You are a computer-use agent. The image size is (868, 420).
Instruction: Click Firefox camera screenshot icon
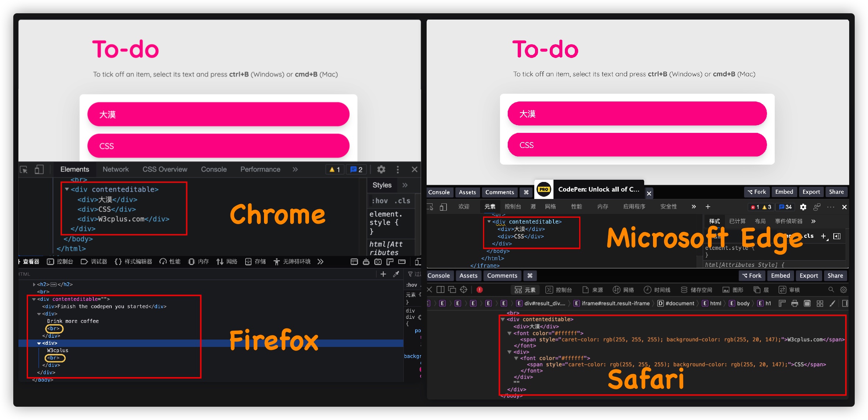click(378, 262)
